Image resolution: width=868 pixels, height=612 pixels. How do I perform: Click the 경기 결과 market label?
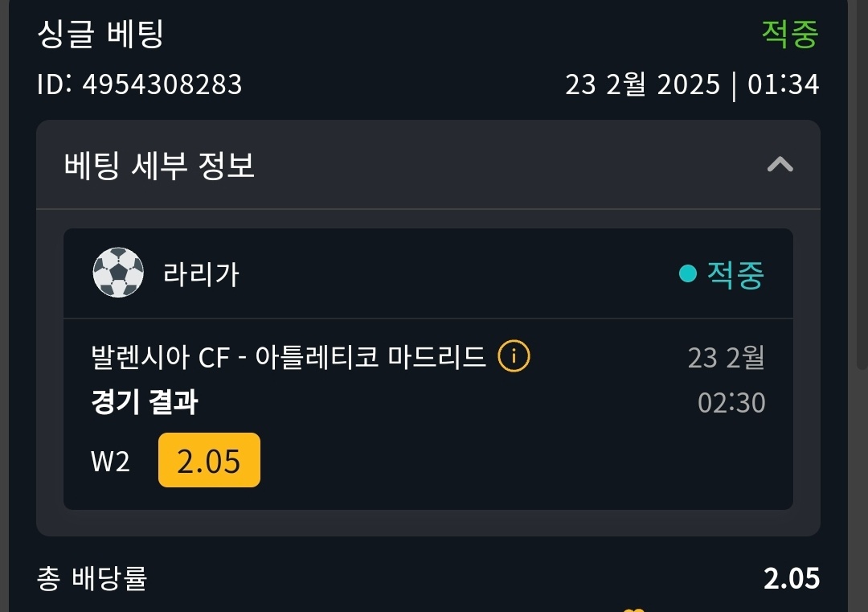pyautogui.click(x=145, y=402)
